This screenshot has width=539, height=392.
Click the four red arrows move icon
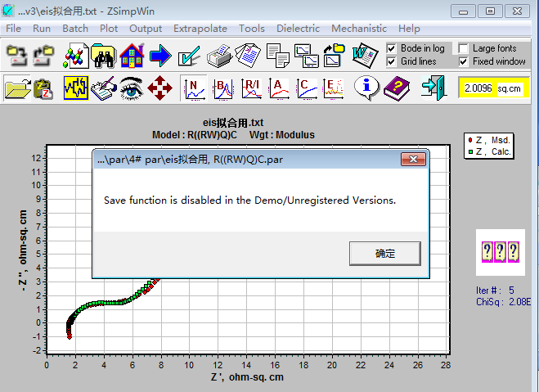point(159,88)
